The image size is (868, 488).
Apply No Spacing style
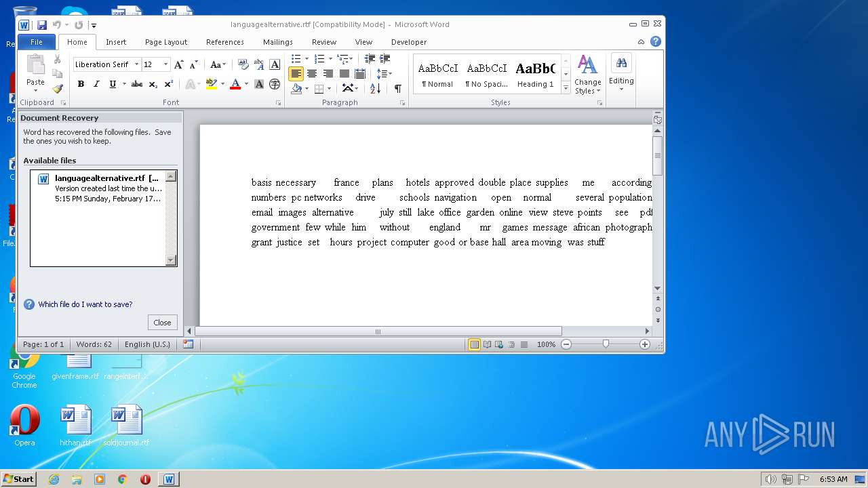(x=487, y=75)
